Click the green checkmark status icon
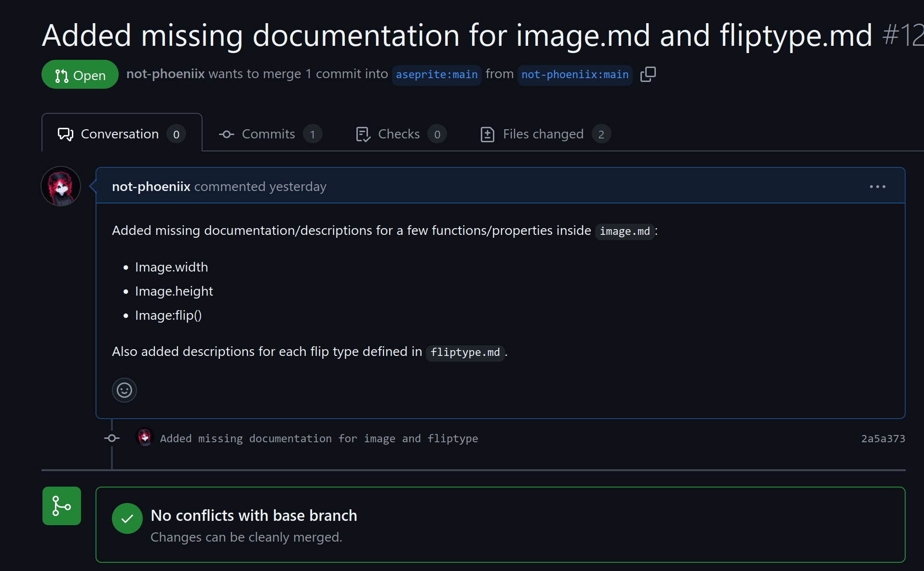Image resolution: width=924 pixels, height=571 pixels. coord(127,518)
